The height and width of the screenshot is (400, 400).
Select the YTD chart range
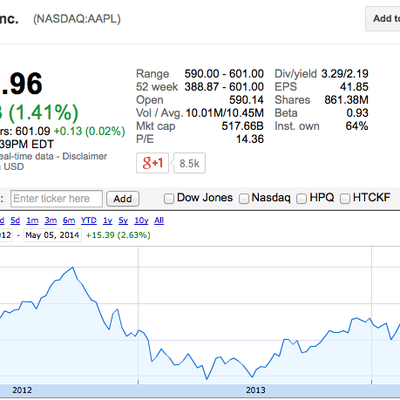click(x=89, y=220)
